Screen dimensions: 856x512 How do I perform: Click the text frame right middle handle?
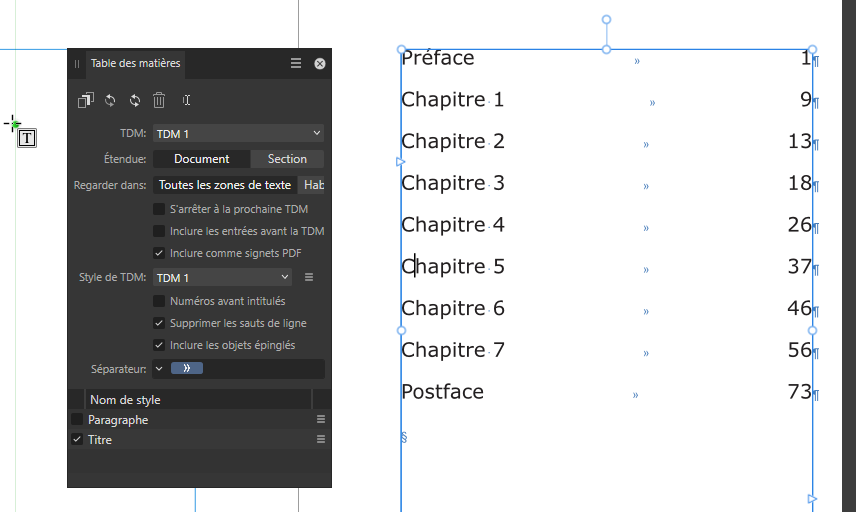coord(812,330)
